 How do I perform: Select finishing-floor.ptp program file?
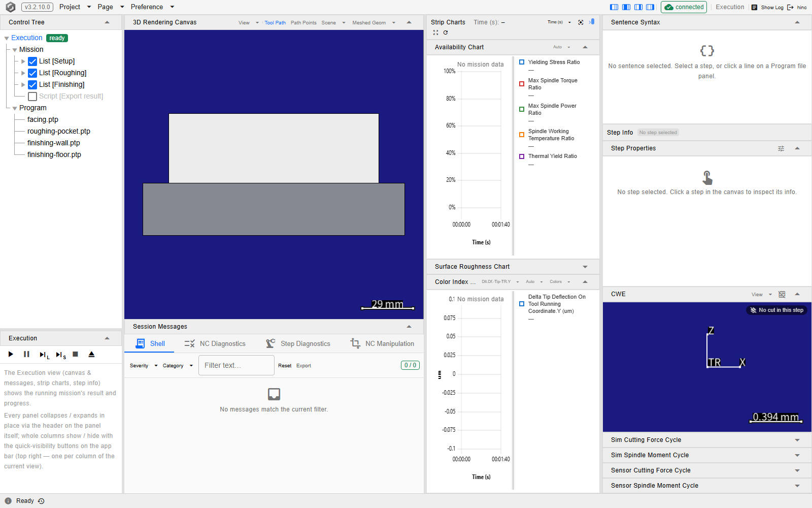click(x=54, y=155)
